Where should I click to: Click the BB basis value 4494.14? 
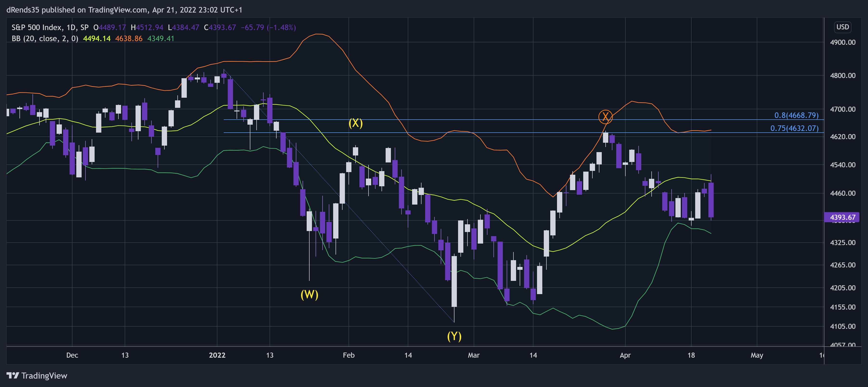[97, 39]
